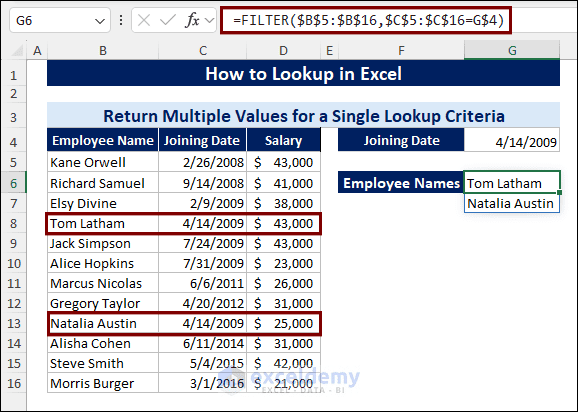Select column G header
The height and width of the screenshot is (412, 578).
pos(512,50)
